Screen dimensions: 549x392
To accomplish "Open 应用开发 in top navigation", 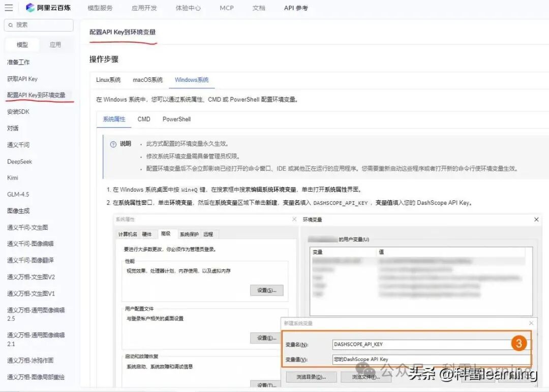I will click(144, 8).
